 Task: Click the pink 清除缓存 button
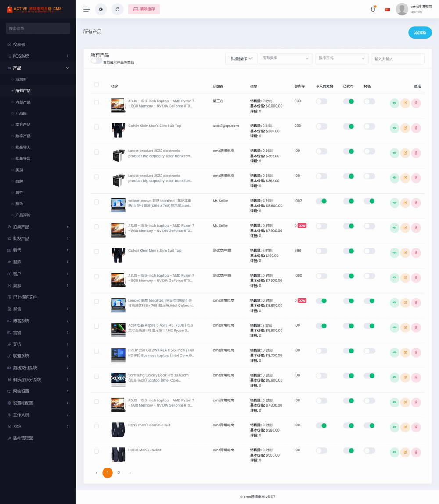click(x=144, y=9)
